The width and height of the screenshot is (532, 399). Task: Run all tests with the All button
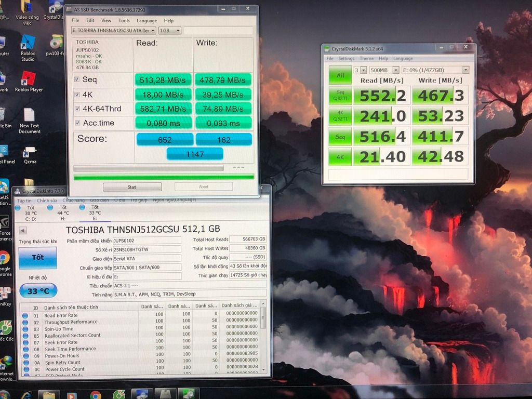pyautogui.click(x=340, y=75)
